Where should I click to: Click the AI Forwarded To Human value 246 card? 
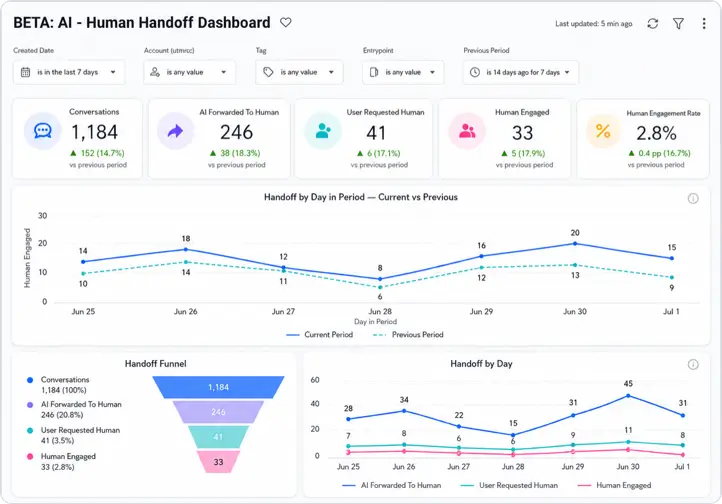[x=237, y=132]
